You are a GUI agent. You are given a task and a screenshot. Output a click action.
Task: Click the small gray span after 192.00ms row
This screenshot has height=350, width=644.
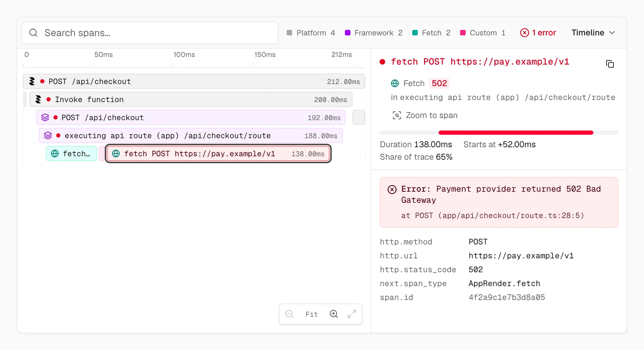(x=359, y=117)
